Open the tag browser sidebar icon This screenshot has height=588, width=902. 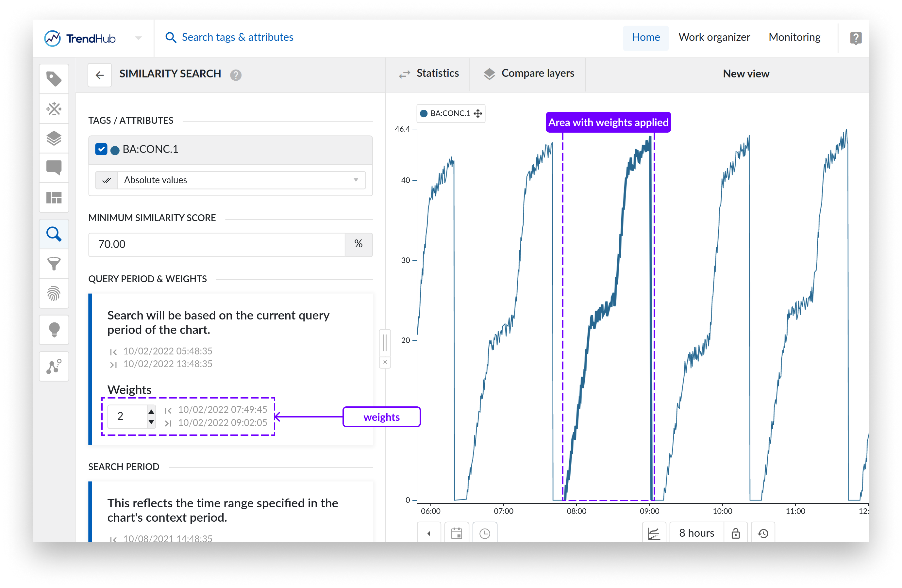tap(54, 79)
